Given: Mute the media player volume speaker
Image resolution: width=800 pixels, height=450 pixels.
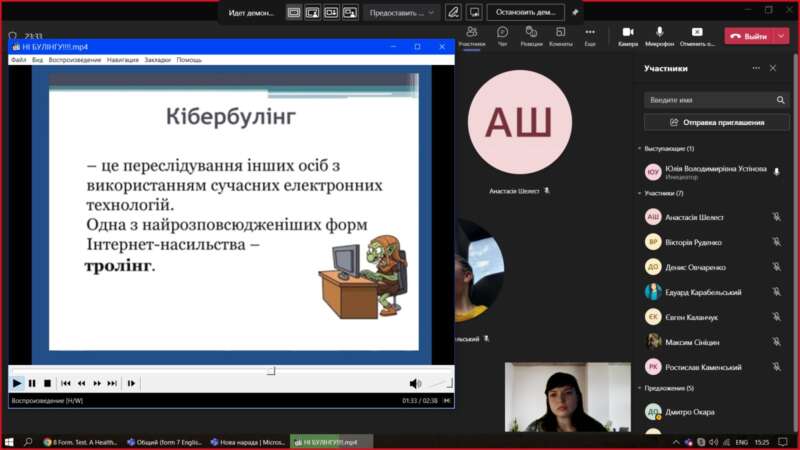Looking at the screenshot, I should [x=415, y=383].
